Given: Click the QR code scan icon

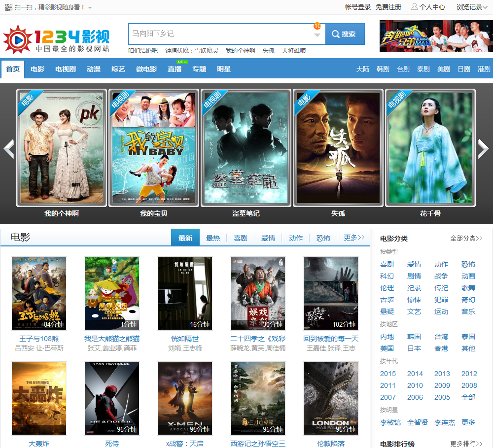Looking at the screenshot, I should coord(9,7).
